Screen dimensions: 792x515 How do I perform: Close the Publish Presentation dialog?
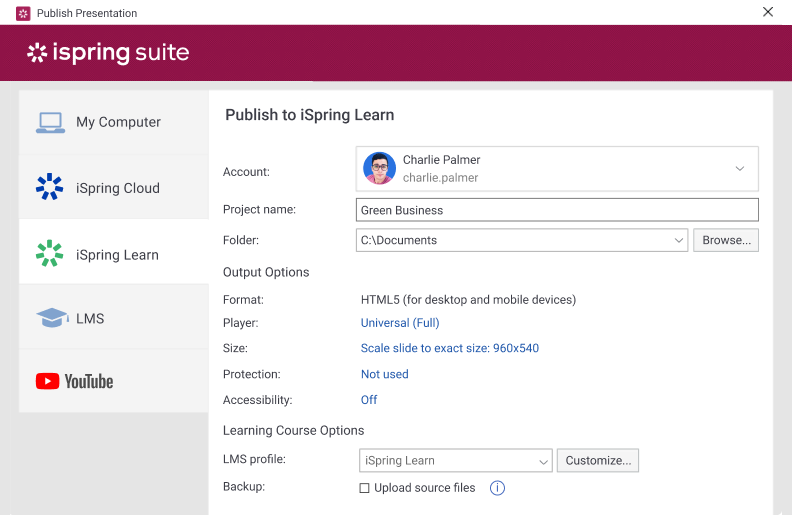(768, 12)
